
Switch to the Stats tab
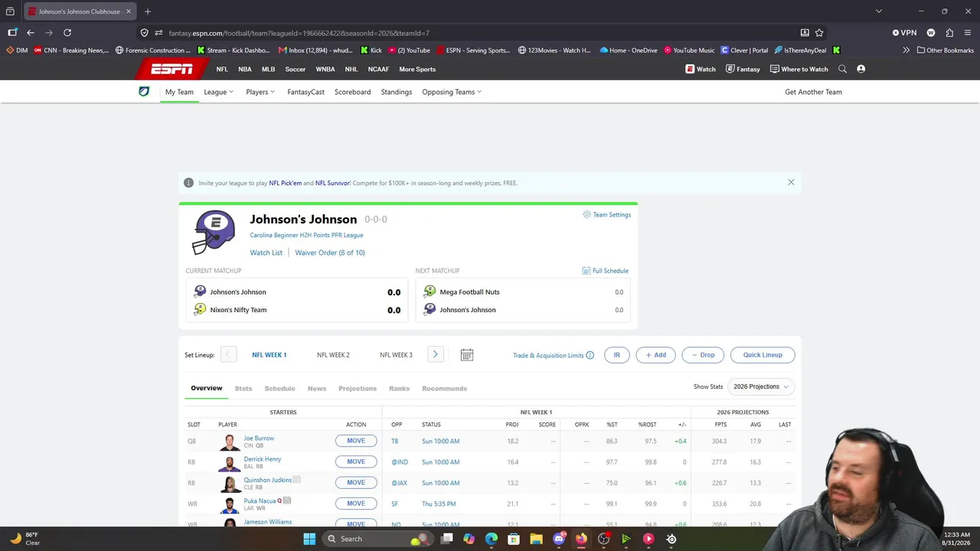pos(243,388)
